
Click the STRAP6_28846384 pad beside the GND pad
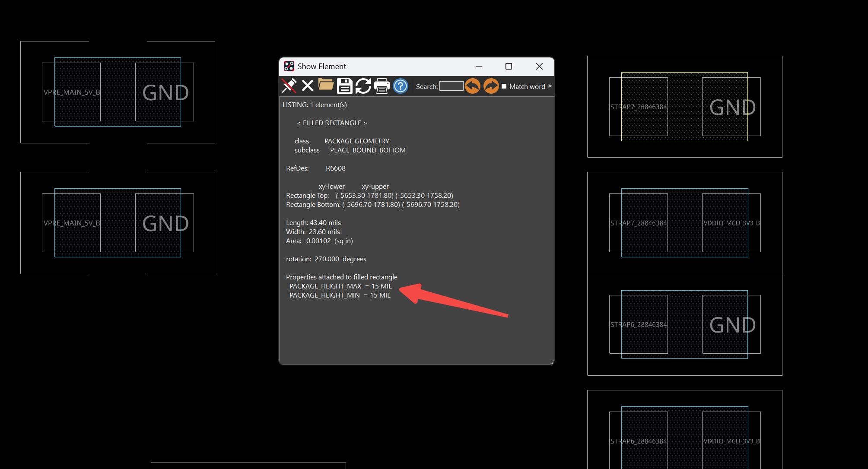point(638,324)
